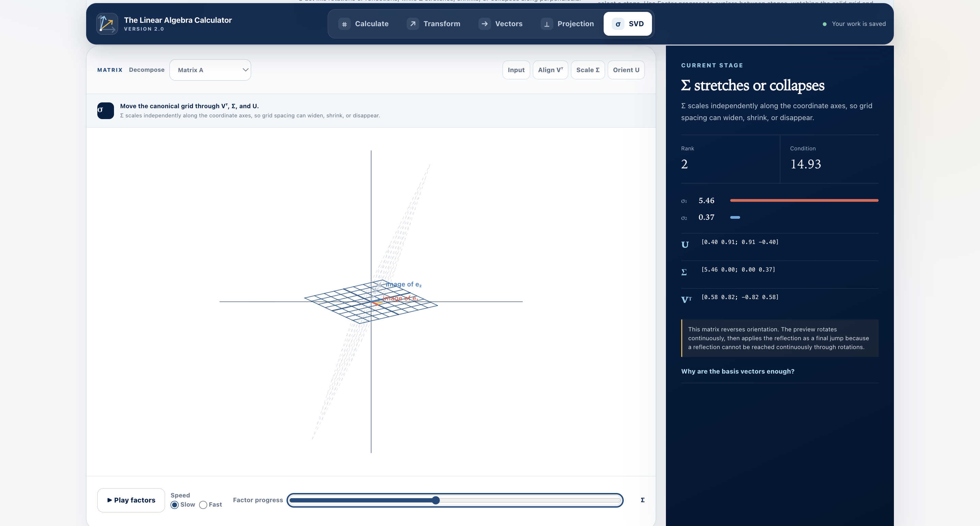Select the SVD tab

(x=628, y=24)
